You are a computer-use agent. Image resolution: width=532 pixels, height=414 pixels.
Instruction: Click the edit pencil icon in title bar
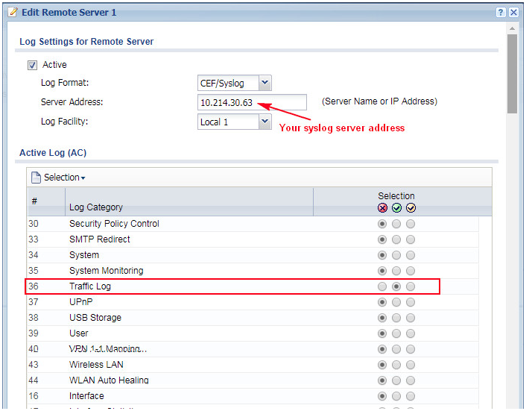coord(12,13)
